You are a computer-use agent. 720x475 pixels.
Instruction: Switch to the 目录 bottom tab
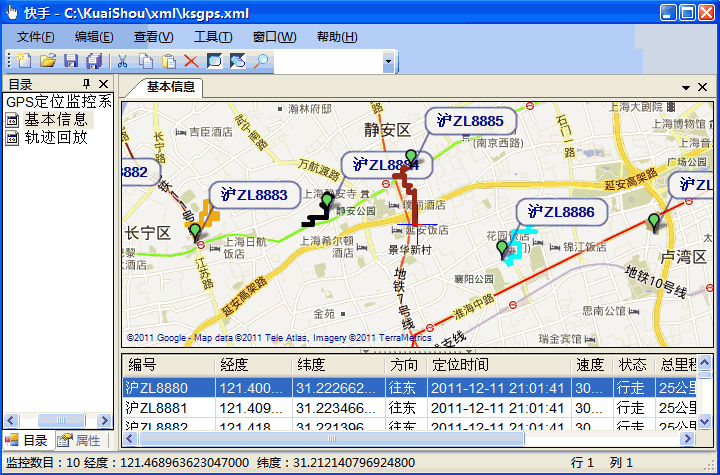coord(27,441)
